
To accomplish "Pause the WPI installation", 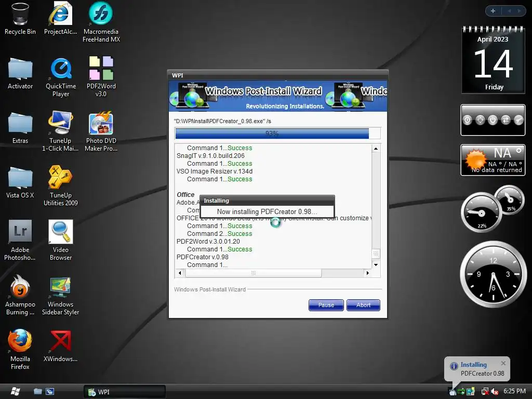I will [326, 305].
